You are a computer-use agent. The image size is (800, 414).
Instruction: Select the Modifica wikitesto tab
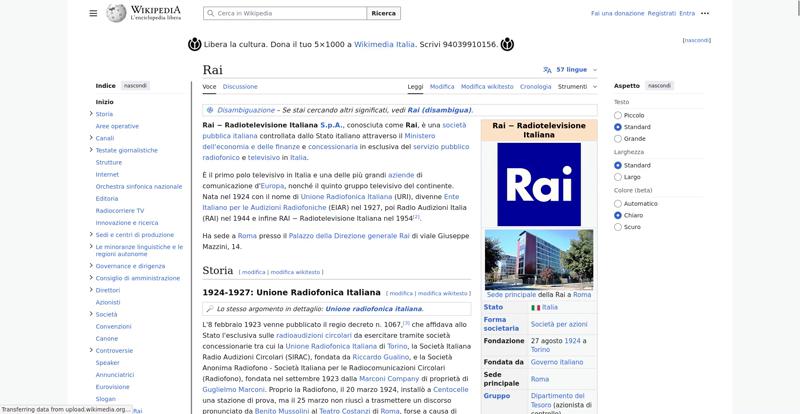coord(487,87)
